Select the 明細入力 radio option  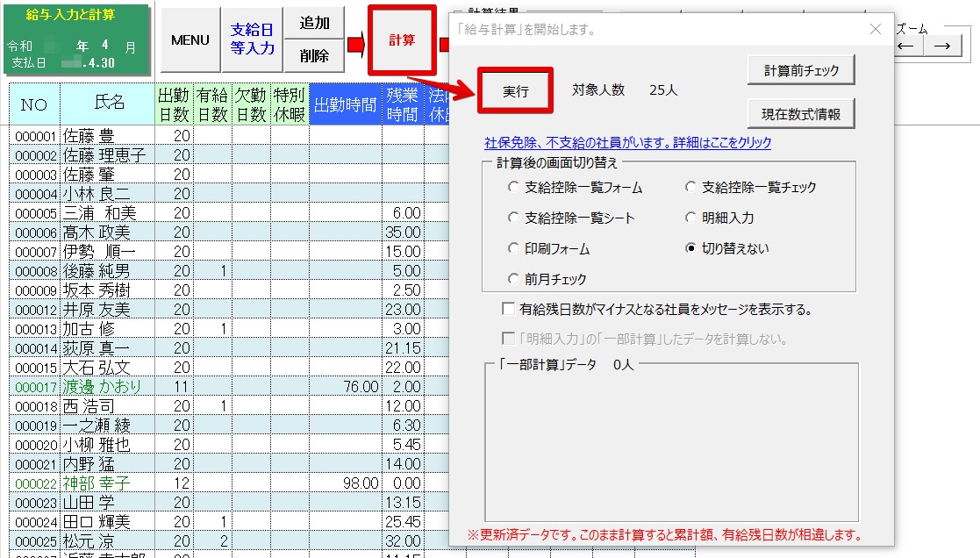pyautogui.click(x=691, y=218)
